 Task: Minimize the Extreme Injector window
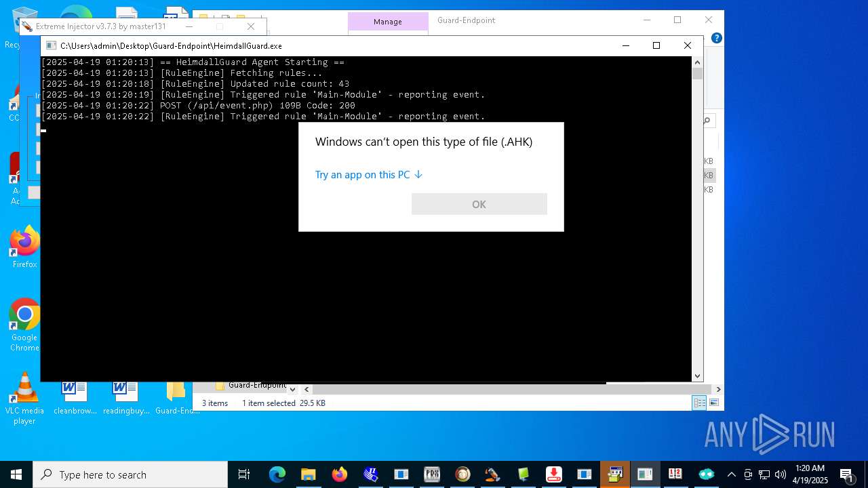tap(189, 26)
